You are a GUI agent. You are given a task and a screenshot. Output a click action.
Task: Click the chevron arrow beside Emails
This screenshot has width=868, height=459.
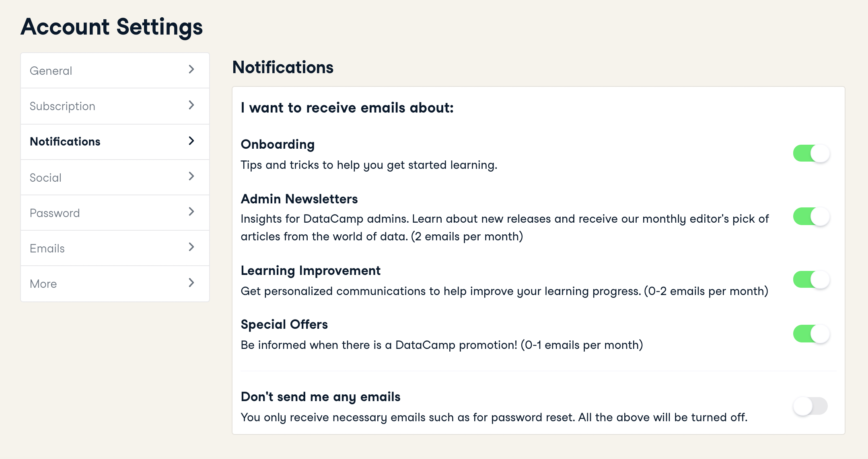(x=191, y=247)
